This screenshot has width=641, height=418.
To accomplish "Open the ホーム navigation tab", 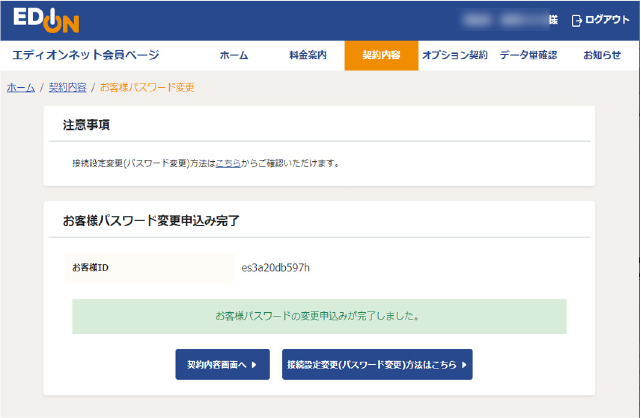I will (234, 55).
